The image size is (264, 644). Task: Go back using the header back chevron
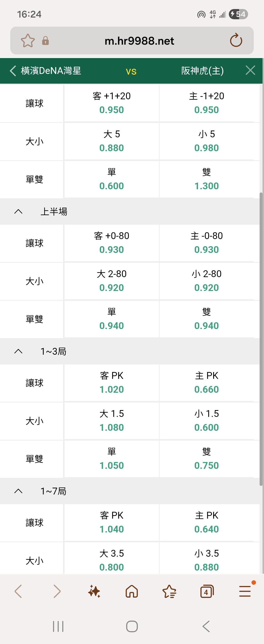tap(13, 71)
